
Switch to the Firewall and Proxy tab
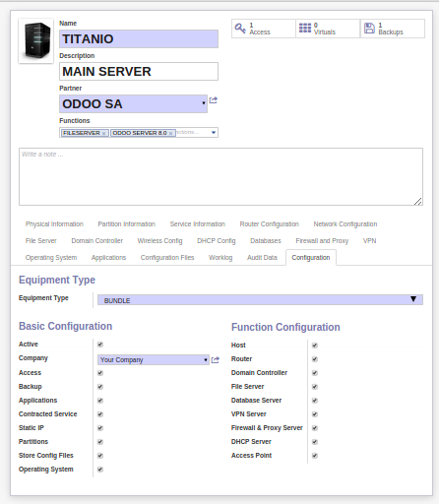coord(322,241)
